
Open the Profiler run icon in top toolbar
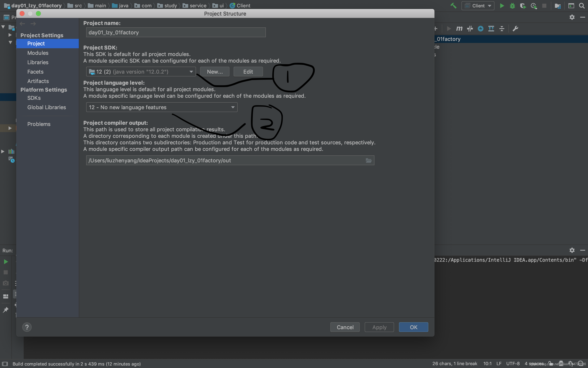[533, 6]
